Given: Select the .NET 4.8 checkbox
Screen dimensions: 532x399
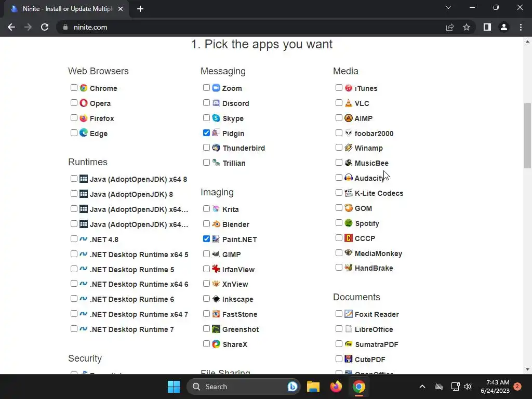Looking at the screenshot, I should click(74, 239).
